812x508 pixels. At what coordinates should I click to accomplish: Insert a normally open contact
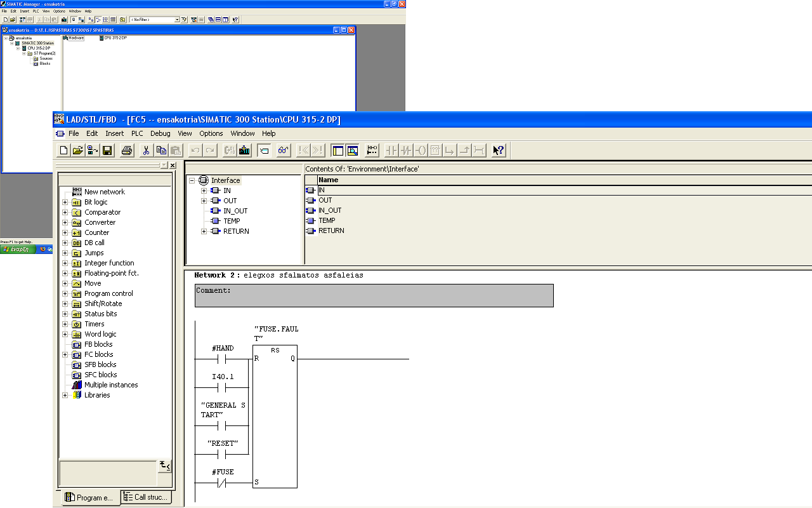[391, 150]
